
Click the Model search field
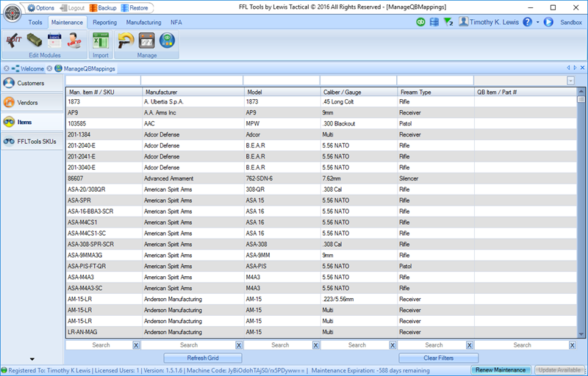pos(279,344)
